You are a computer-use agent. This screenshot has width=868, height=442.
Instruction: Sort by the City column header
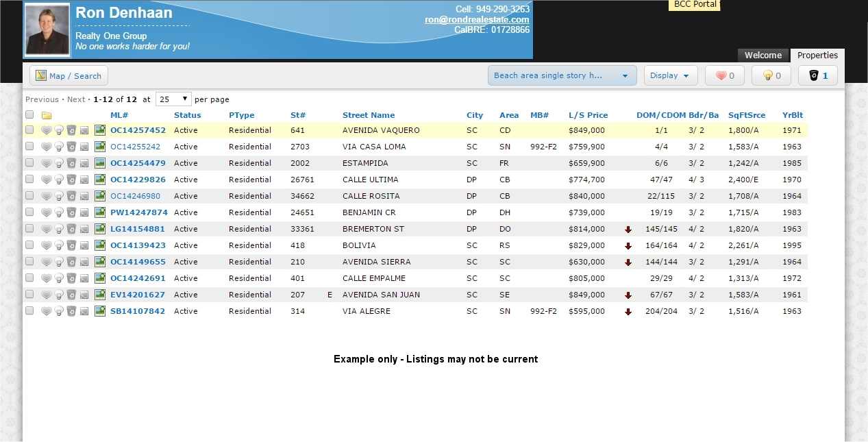475,115
